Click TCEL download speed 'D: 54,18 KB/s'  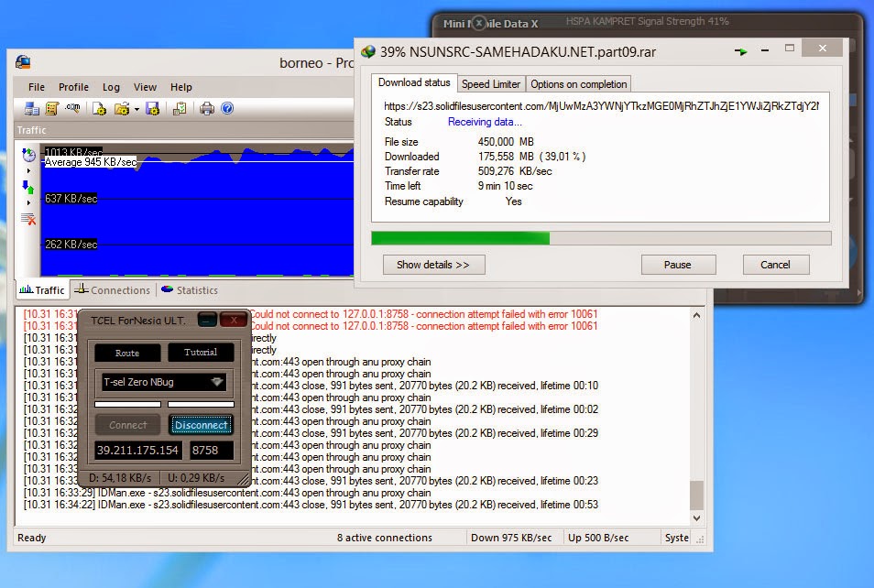pyautogui.click(x=120, y=478)
